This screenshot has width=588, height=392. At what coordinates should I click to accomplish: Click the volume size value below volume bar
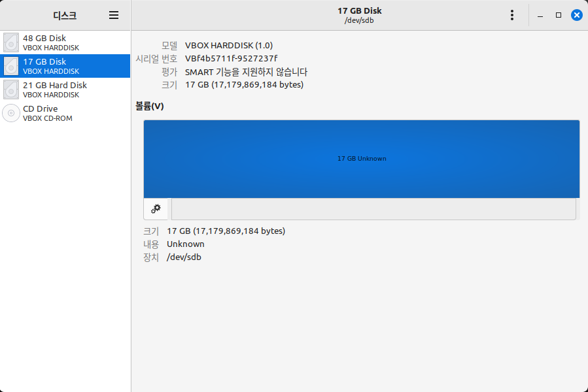(x=226, y=231)
